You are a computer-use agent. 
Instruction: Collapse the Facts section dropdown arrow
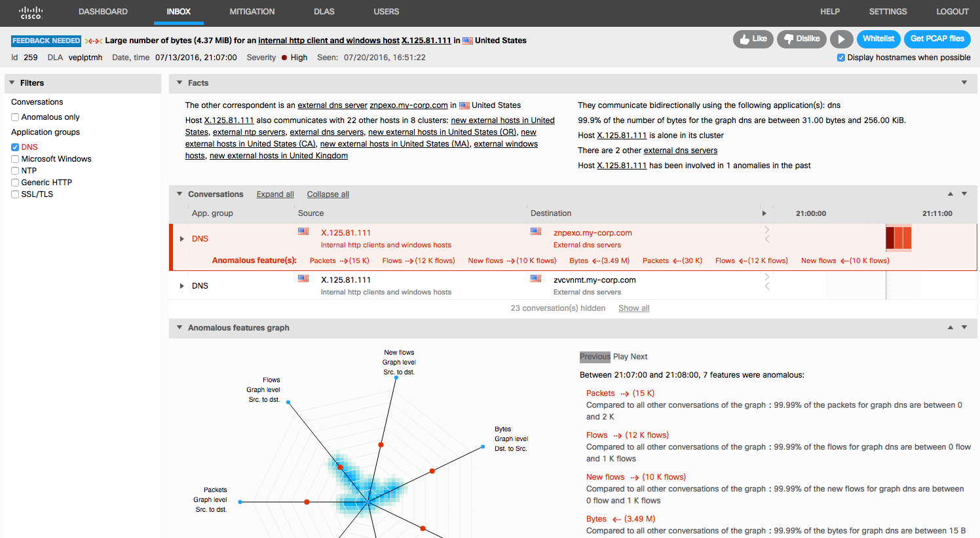point(964,83)
